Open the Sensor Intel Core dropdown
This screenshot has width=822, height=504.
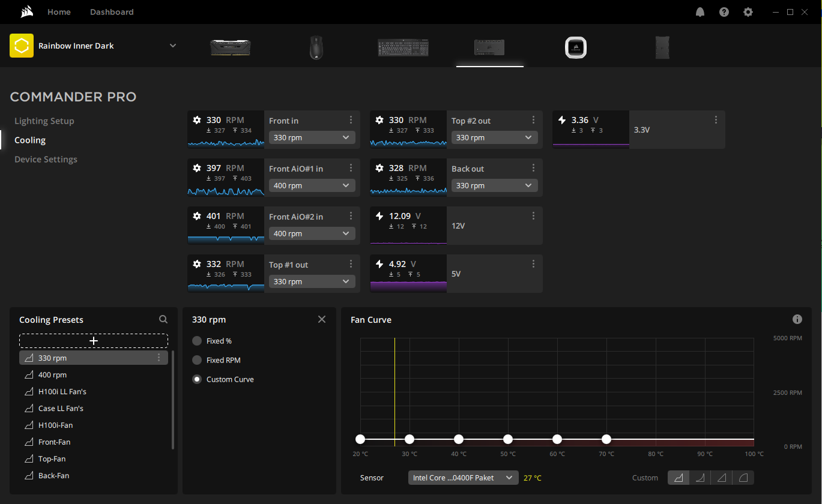(x=463, y=478)
